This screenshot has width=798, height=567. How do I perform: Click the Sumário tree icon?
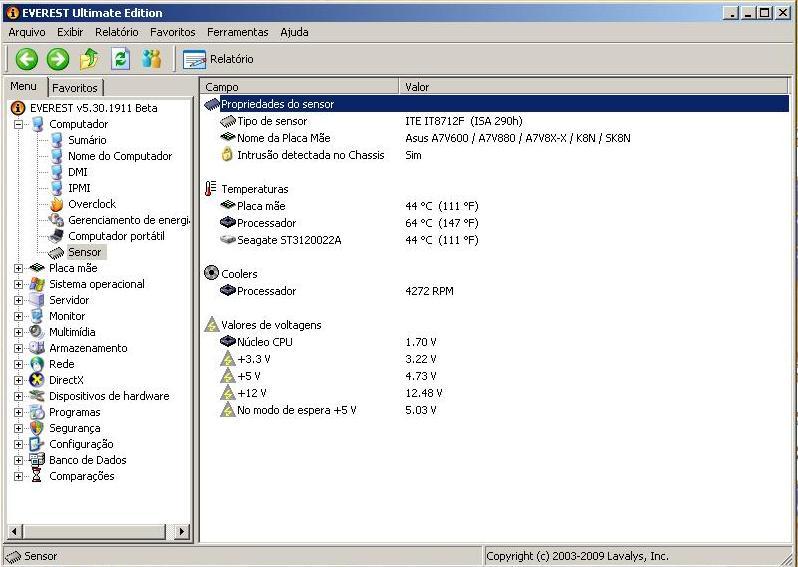pyautogui.click(x=56, y=140)
